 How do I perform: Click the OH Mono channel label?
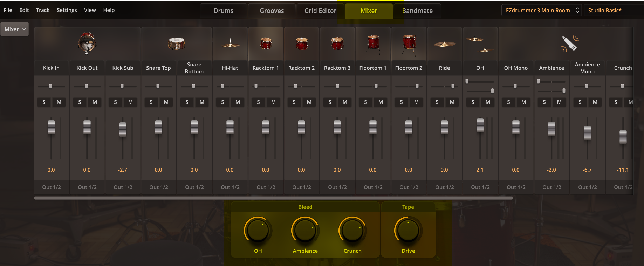click(x=516, y=68)
